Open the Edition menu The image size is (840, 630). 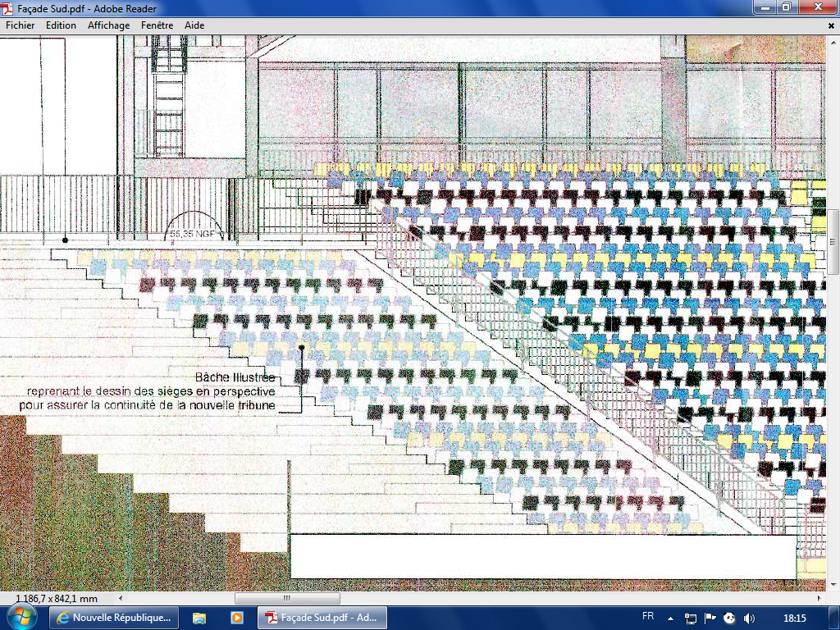61,25
